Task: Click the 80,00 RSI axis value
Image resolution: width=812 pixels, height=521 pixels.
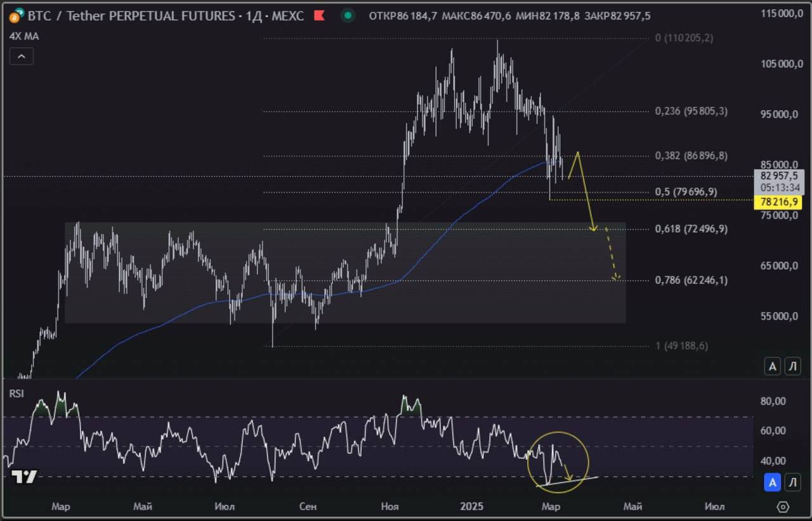Action: pyautogui.click(x=773, y=401)
